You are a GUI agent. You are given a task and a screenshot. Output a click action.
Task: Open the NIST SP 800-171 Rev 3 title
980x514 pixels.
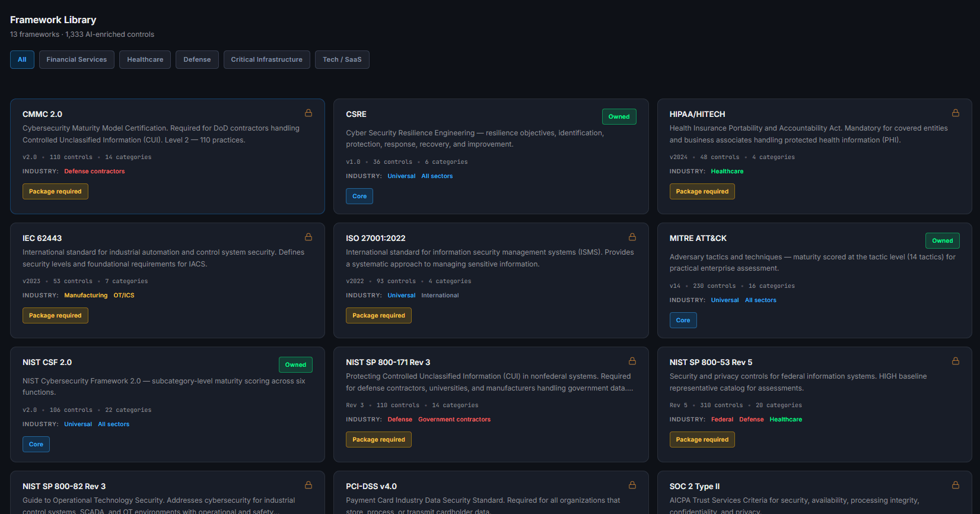[388, 362]
